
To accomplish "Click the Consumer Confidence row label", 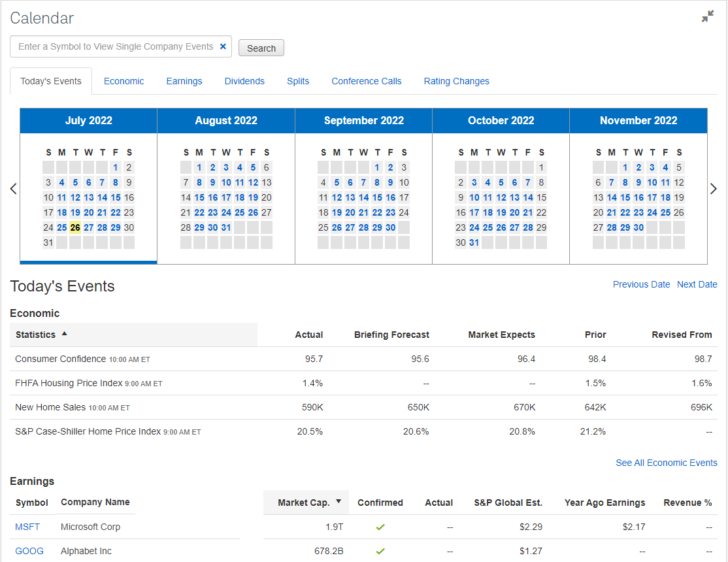I will point(60,359).
